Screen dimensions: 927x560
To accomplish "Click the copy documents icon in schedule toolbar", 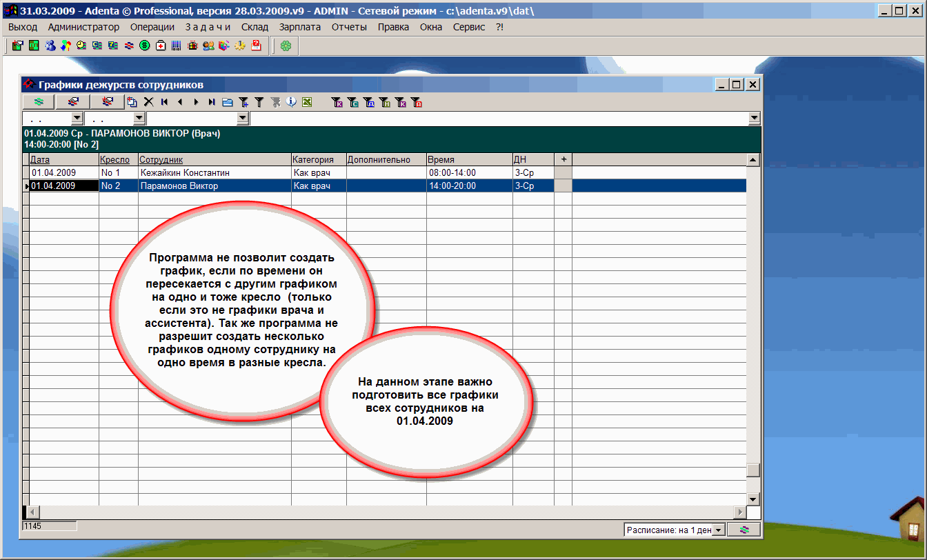I will coord(132,102).
